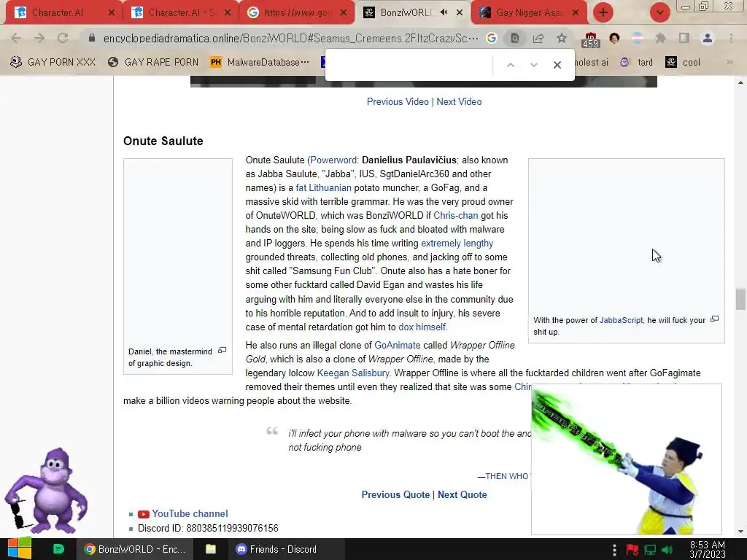
Task: Open the Powerword link
Action: [333, 160]
